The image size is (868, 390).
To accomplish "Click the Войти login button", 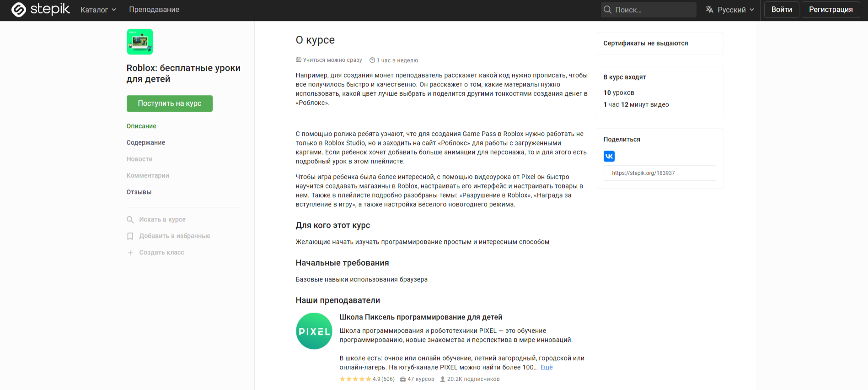I will [781, 10].
